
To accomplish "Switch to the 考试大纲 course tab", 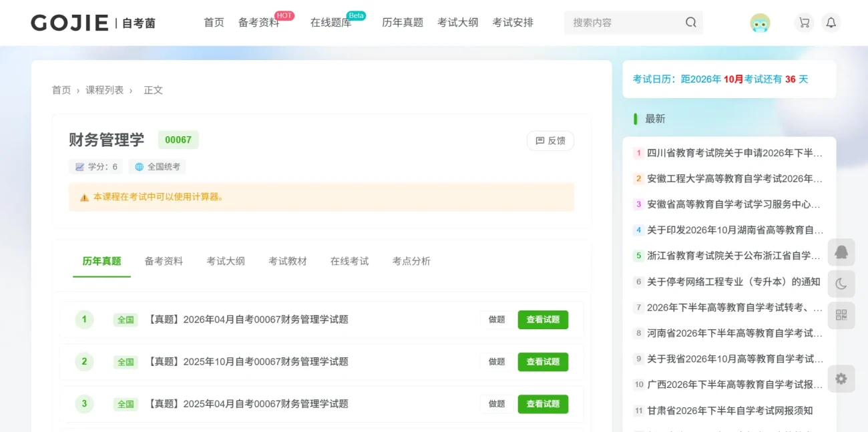I will [226, 261].
